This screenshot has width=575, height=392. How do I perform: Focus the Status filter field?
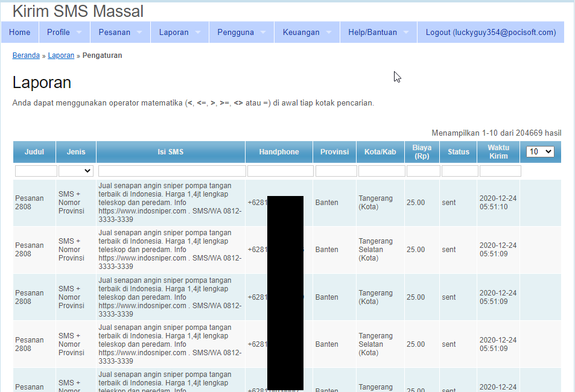click(460, 171)
